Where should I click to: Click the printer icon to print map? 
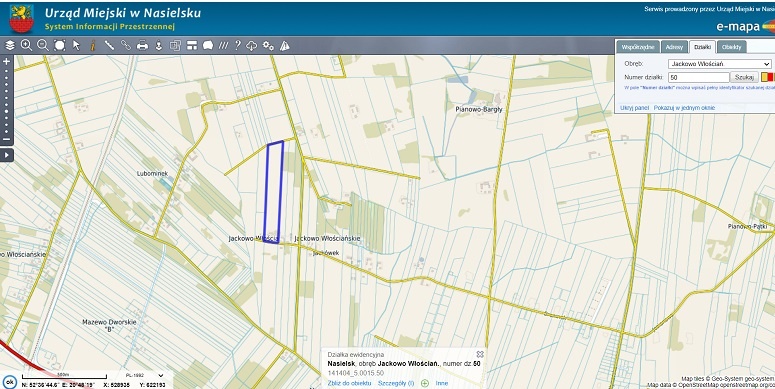[142, 45]
